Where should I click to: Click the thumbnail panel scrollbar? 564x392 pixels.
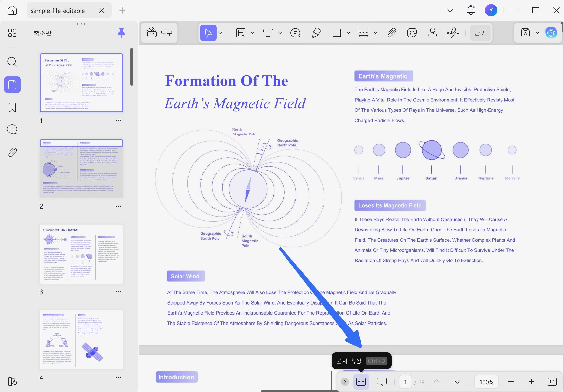tap(132, 67)
